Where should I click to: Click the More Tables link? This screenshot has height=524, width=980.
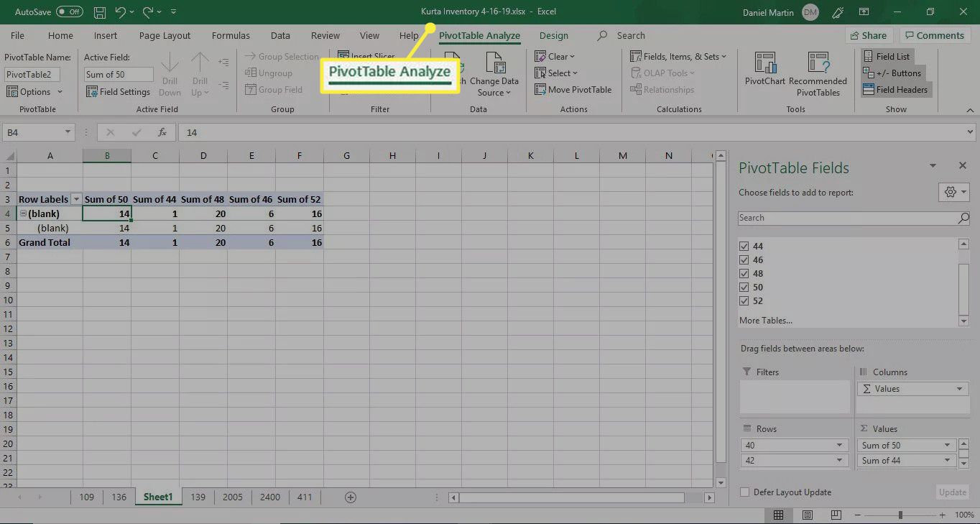point(764,320)
